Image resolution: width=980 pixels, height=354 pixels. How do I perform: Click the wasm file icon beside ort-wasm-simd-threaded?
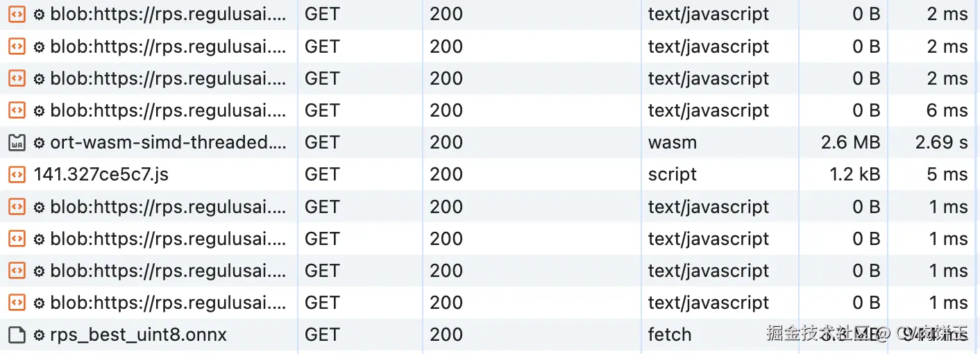tap(17, 142)
